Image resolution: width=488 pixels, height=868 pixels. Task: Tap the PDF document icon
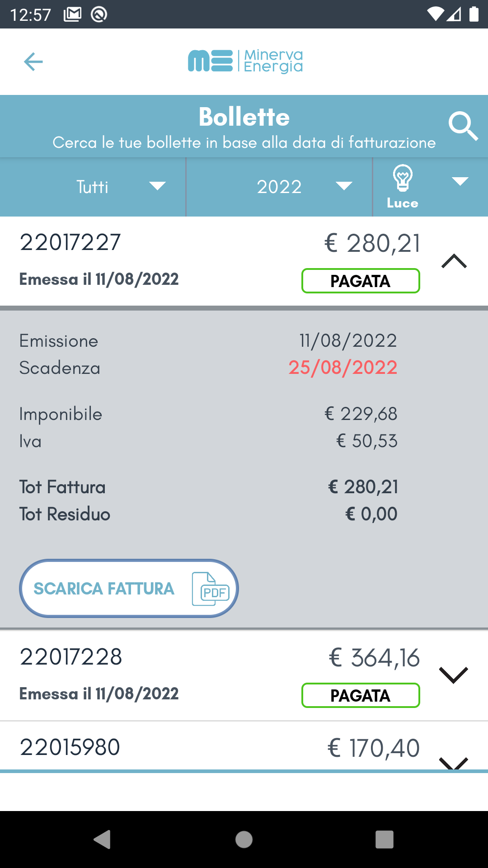211,589
